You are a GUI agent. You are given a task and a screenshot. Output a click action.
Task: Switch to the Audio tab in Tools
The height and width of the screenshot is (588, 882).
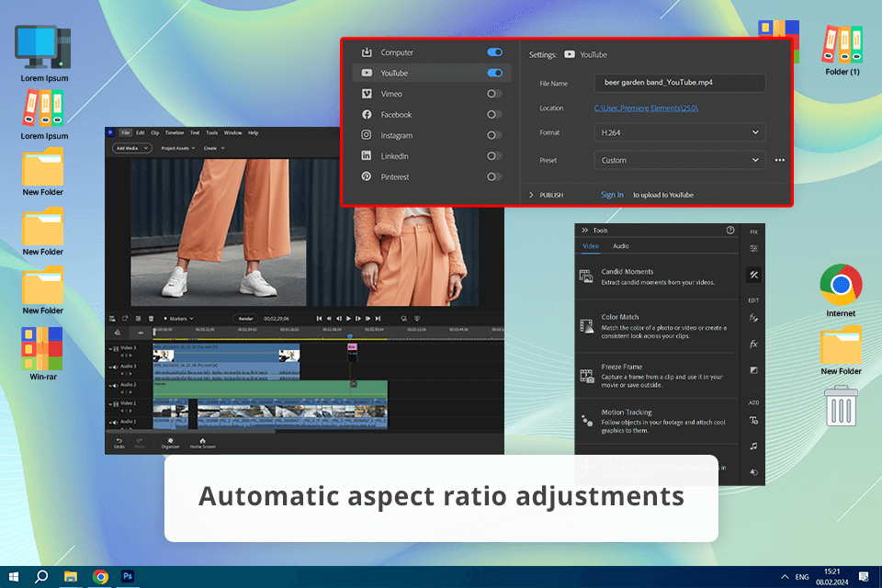pos(620,246)
